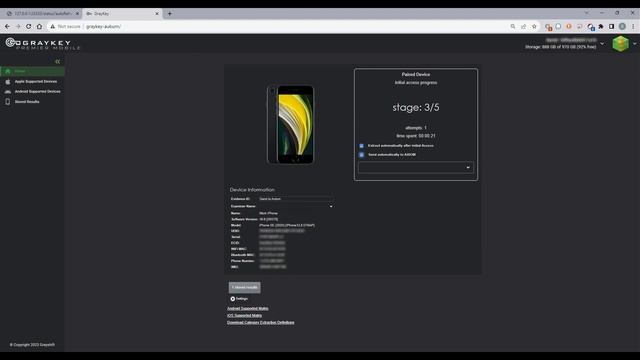Open the Extensions puzzle-piece menu
This screenshot has height=360, width=640.
pos(601,27)
